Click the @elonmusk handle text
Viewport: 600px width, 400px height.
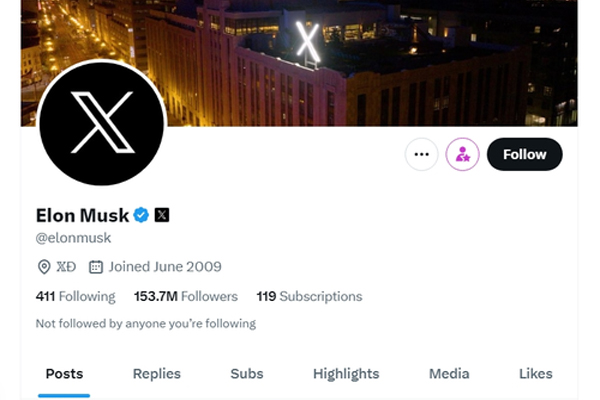[73, 238]
